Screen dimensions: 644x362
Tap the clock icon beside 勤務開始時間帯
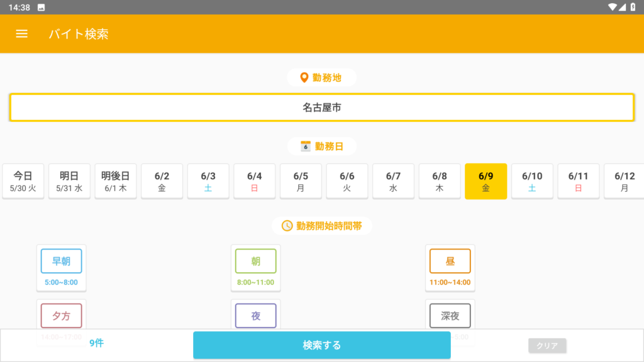287,226
